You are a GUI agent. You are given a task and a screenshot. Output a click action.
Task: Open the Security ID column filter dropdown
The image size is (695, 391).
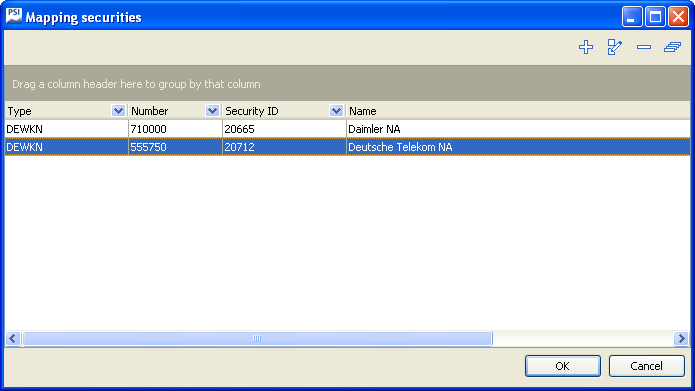click(x=336, y=111)
